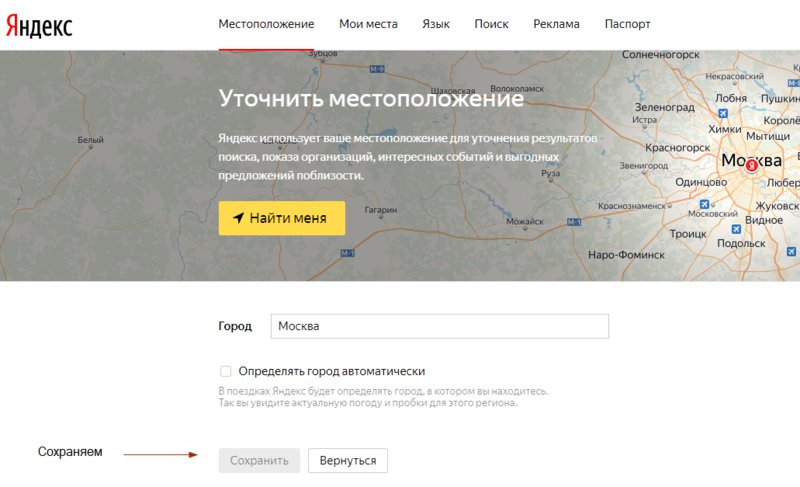Click the Красногорск label on the map
The height and width of the screenshot is (487, 800).
(678, 148)
